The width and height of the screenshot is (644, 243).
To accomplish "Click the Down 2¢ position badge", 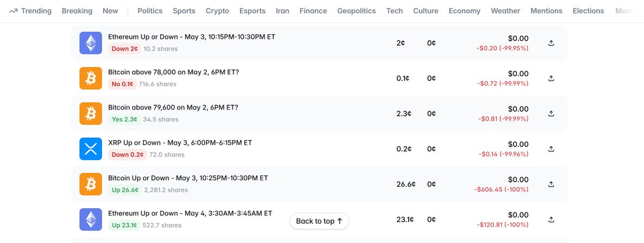I will coord(125,49).
